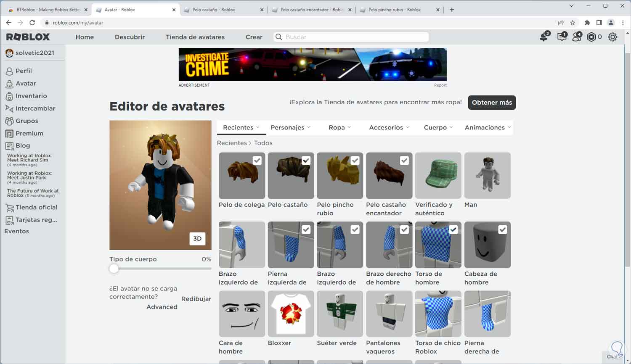
Task: Uncheck the checkbox on the Pelo castaño item
Action: point(306,160)
